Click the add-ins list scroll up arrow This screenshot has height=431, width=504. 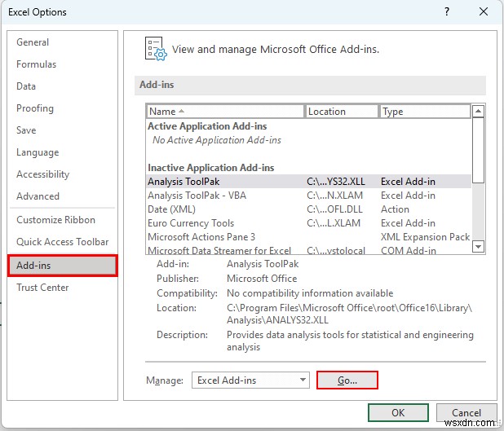point(478,111)
